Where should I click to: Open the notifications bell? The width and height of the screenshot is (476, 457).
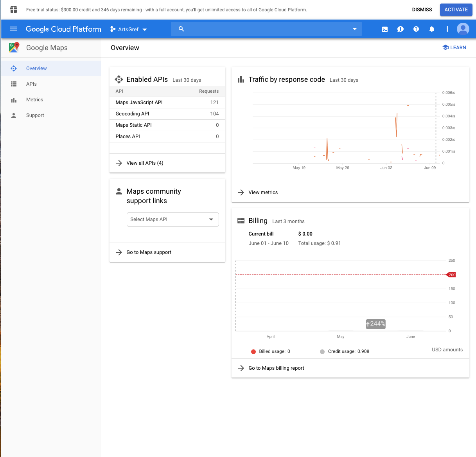432,29
